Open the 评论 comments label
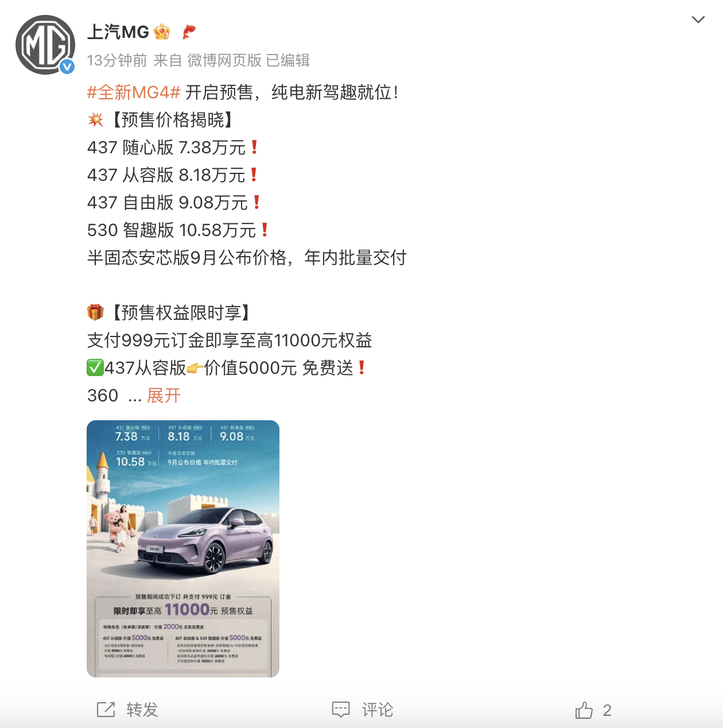The height and width of the screenshot is (728, 723). [x=377, y=710]
